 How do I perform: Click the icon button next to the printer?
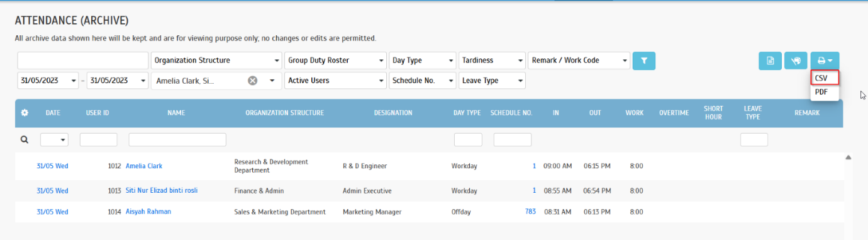coord(796,60)
